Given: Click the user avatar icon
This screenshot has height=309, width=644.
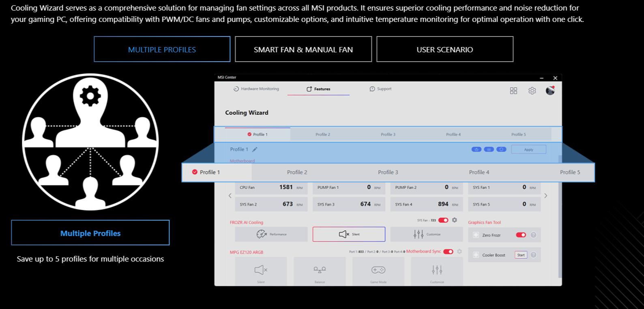Looking at the screenshot, I should point(550,90).
